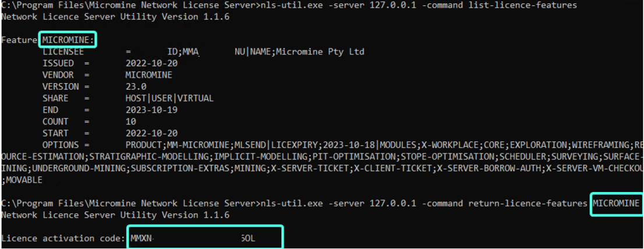Viewport: 644px width, 249px height.
Task: Click the START date value 2022-10-20
Action: (151, 133)
